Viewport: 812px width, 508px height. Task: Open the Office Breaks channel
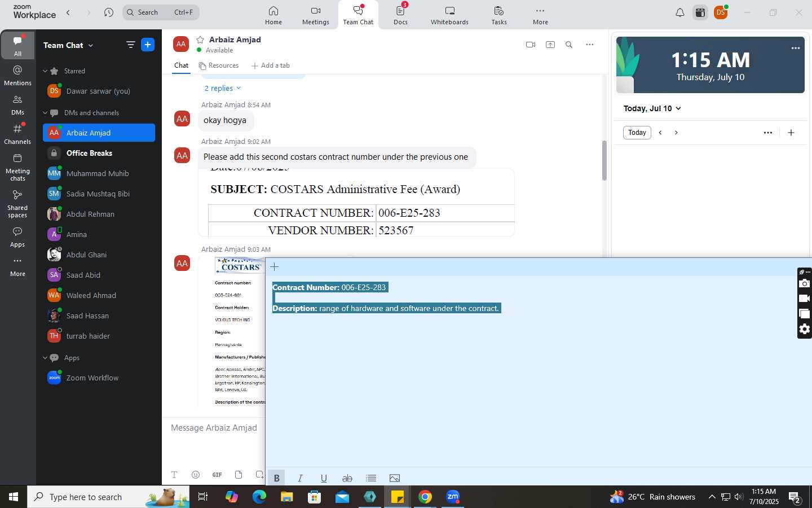(99, 153)
